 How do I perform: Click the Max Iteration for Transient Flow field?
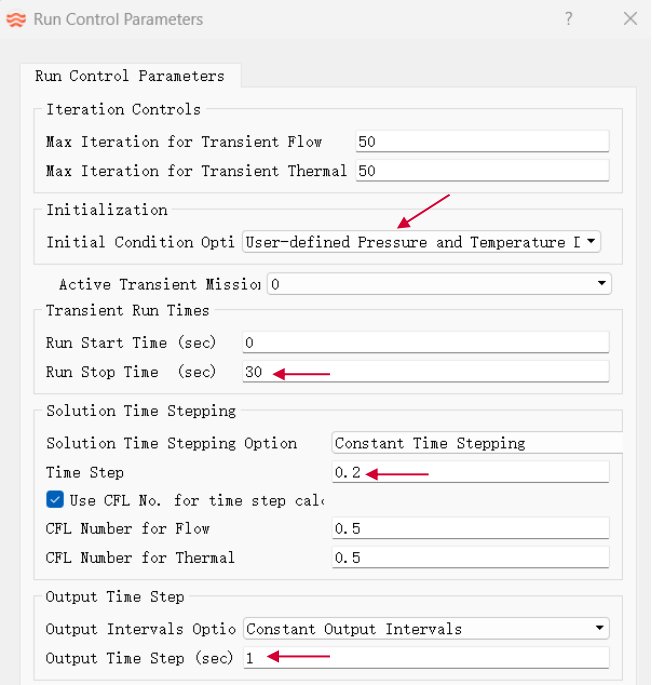(x=481, y=142)
